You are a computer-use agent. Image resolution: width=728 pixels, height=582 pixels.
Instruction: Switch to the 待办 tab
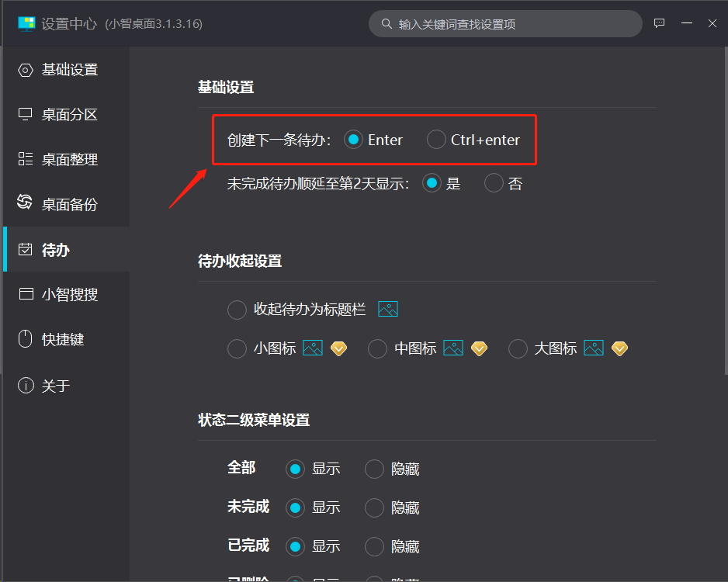pyautogui.click(x=67, y=249)
